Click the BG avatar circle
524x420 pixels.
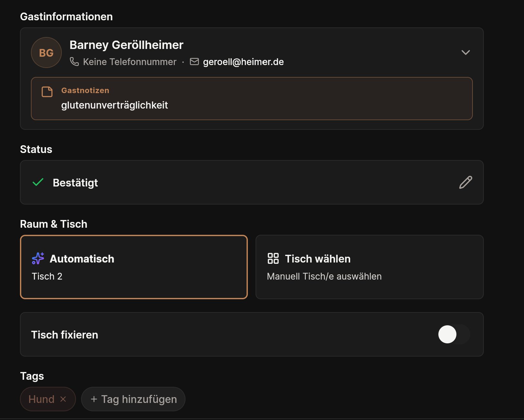[46, 52]
